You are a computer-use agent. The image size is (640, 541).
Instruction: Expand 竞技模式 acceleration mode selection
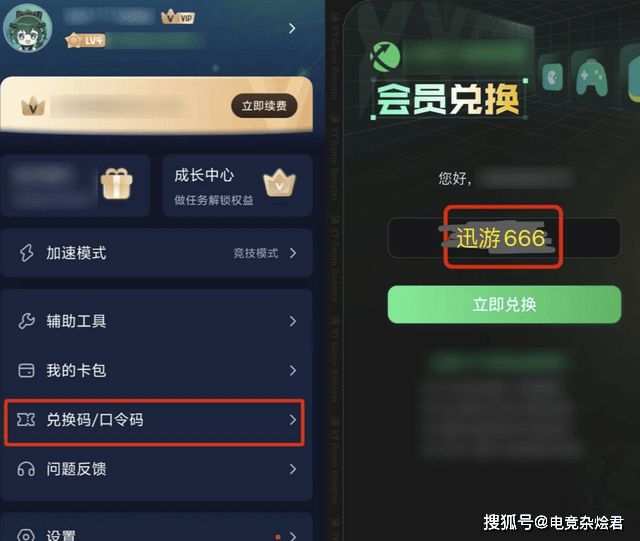[x=265, y=253]
